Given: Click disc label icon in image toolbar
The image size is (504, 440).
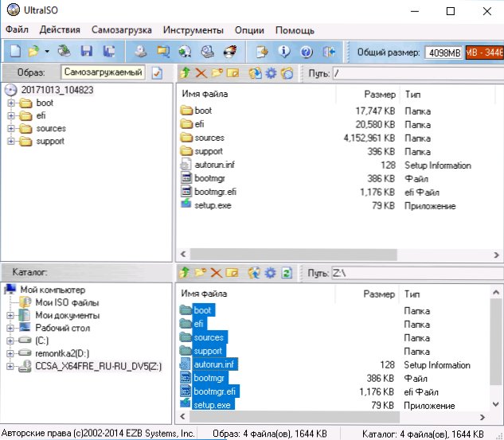Looking at the screenshot, I should pyautogui.click(x=287, y=73).
